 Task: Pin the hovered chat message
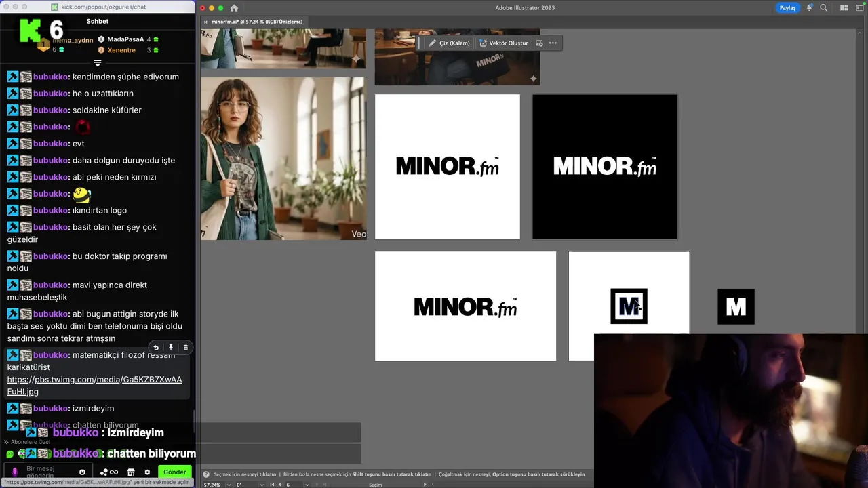coord(171,348)
